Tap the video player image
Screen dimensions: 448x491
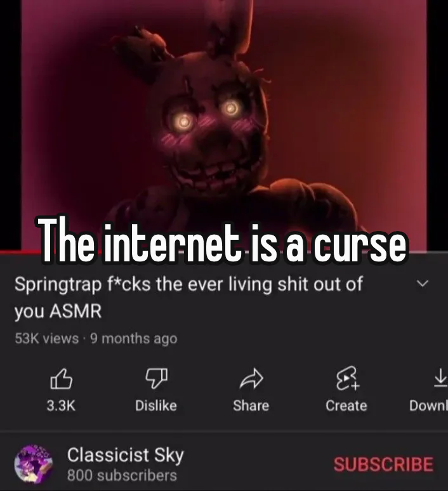(224, 125)
